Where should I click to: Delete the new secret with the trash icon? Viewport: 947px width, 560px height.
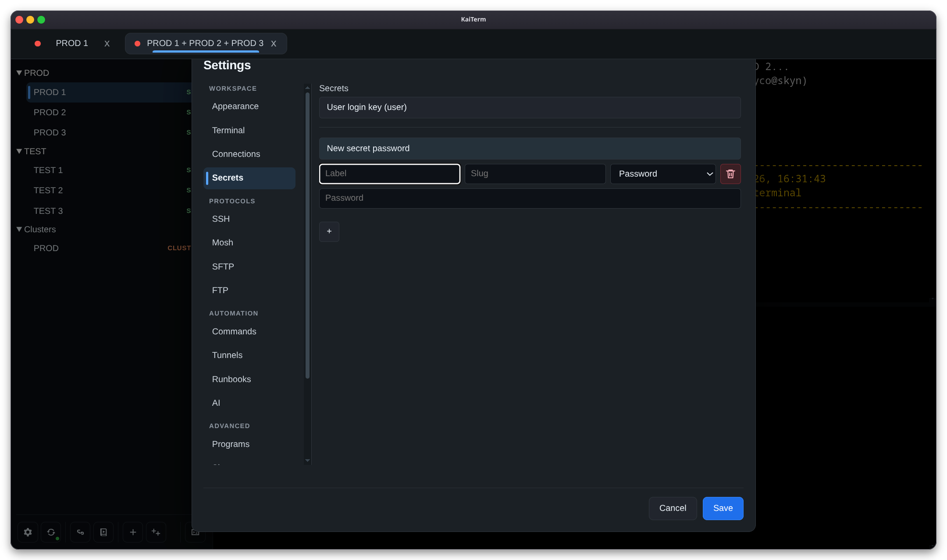(730, 174)
